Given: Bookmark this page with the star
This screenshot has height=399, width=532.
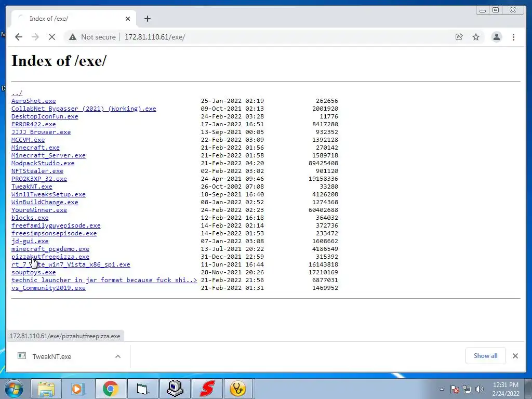Looking at the screenshot, I should [x=476, y=37].
